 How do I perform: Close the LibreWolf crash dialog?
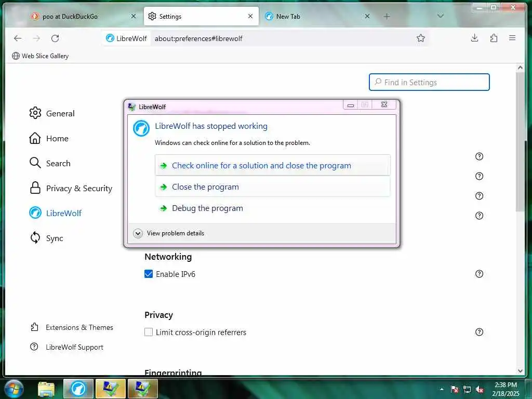point(384,104)
